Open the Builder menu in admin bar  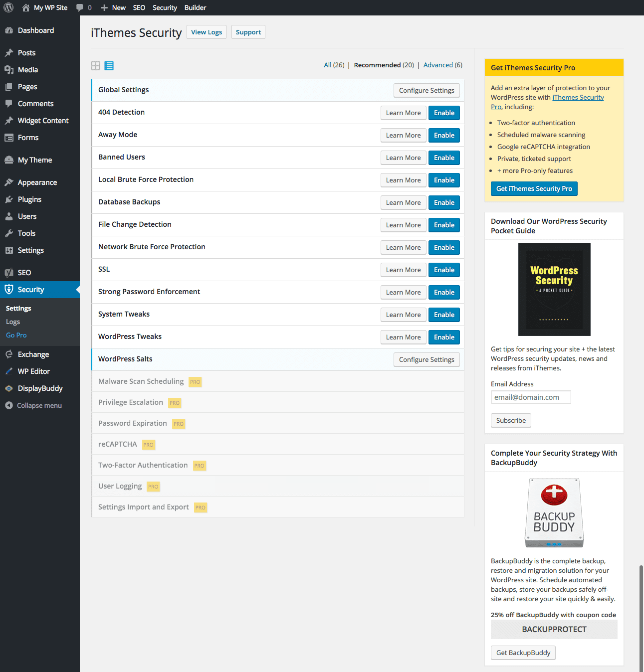[195, 7]
